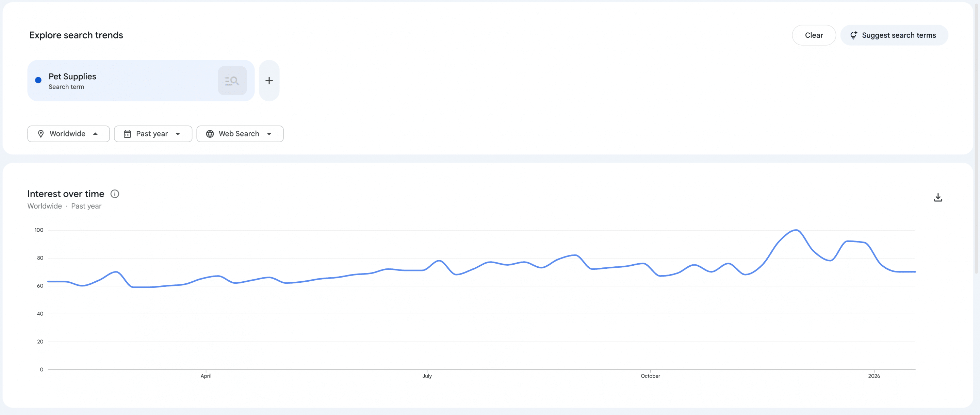Download the Interest over time chart
This screenshot has height=415, width=980.
pos(938,197)
